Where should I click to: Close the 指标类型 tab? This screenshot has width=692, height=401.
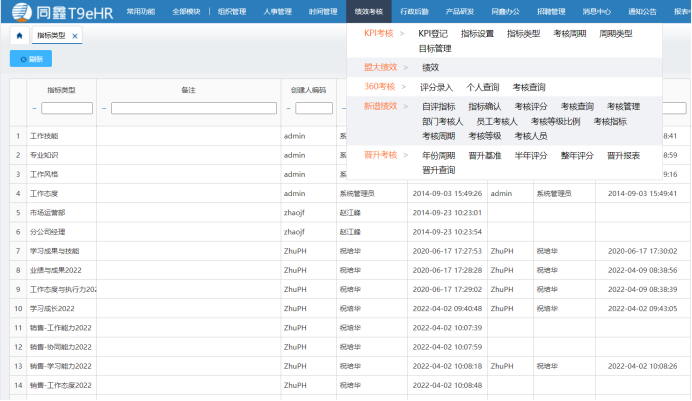point(75,35)
